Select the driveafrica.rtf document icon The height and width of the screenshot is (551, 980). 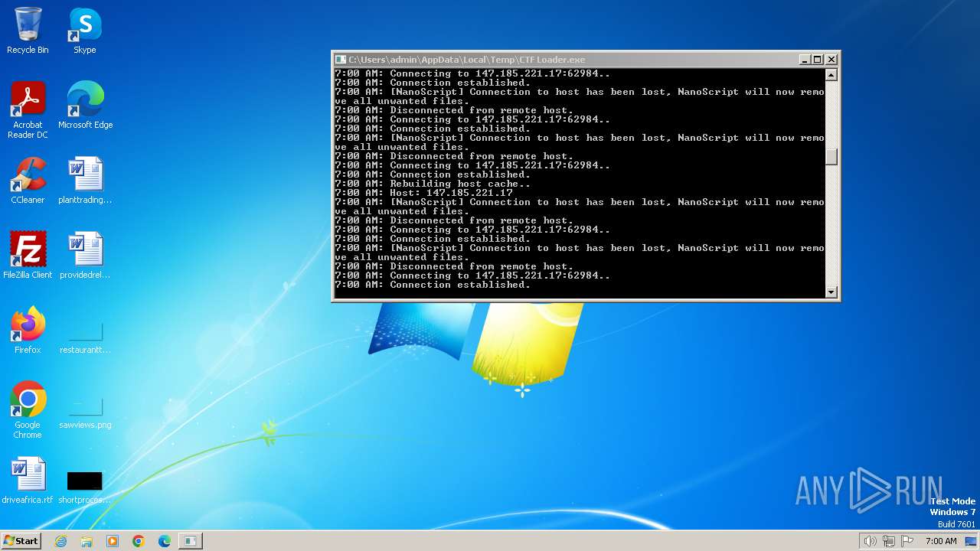(28, 481)
